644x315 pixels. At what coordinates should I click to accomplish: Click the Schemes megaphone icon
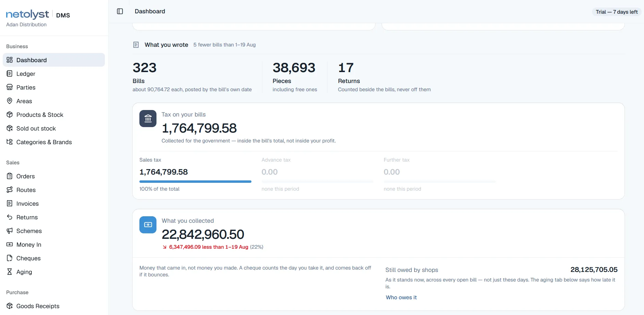point(10,231)
